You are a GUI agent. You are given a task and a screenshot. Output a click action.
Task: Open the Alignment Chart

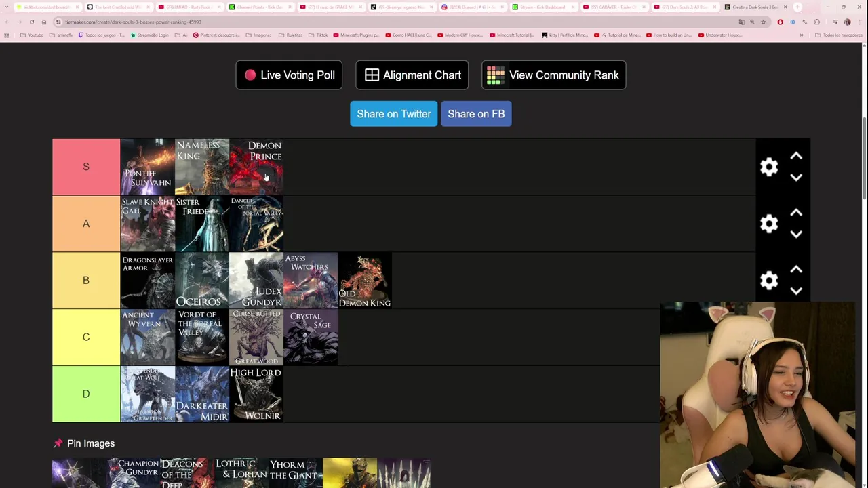pos(412,75)
